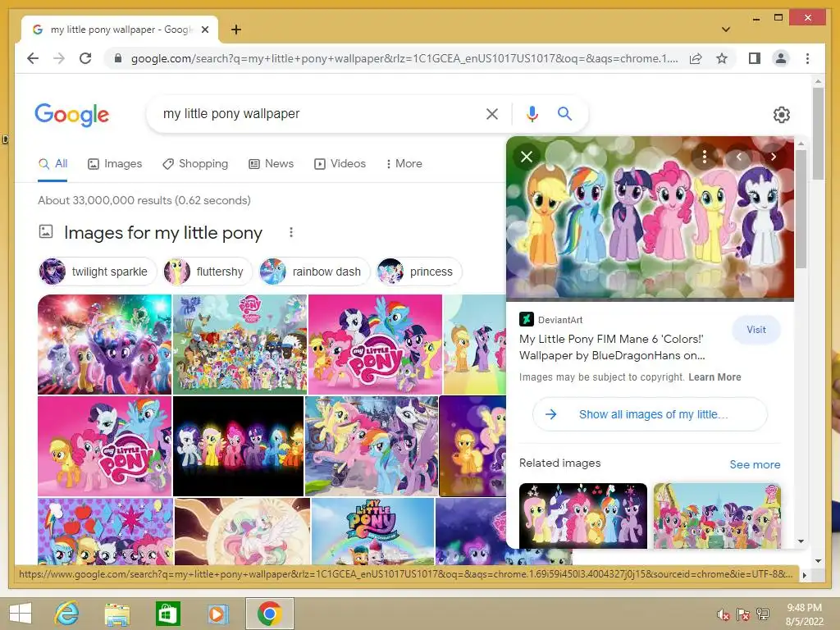The width and height of the screenshot is (840, 630).
Task: Filter by princess chip
Action: (x=418, y=272)
